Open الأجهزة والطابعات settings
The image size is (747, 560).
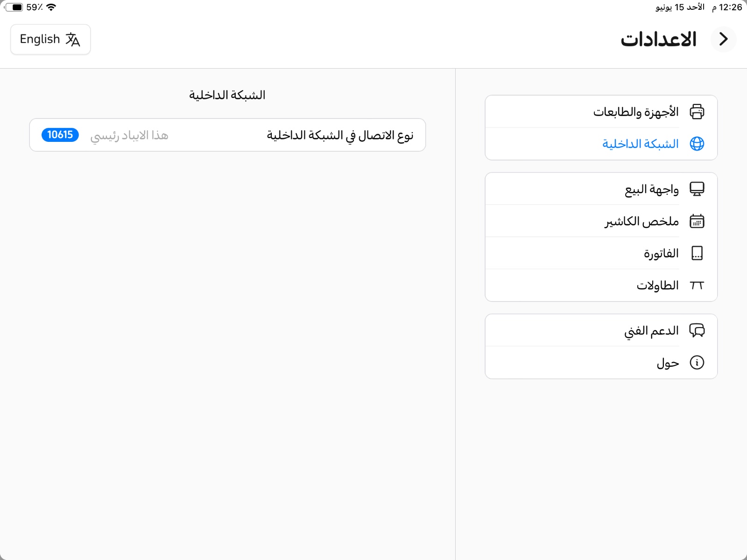[601, 112]
